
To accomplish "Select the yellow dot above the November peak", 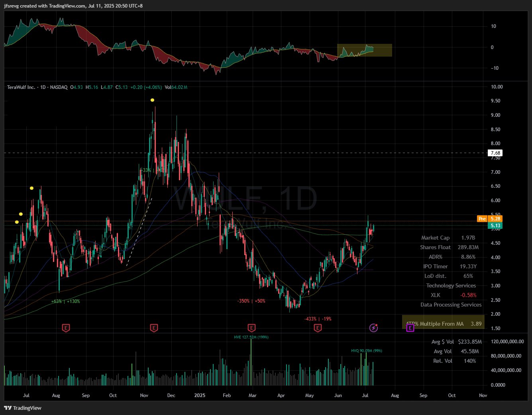I will click(152, 100).
